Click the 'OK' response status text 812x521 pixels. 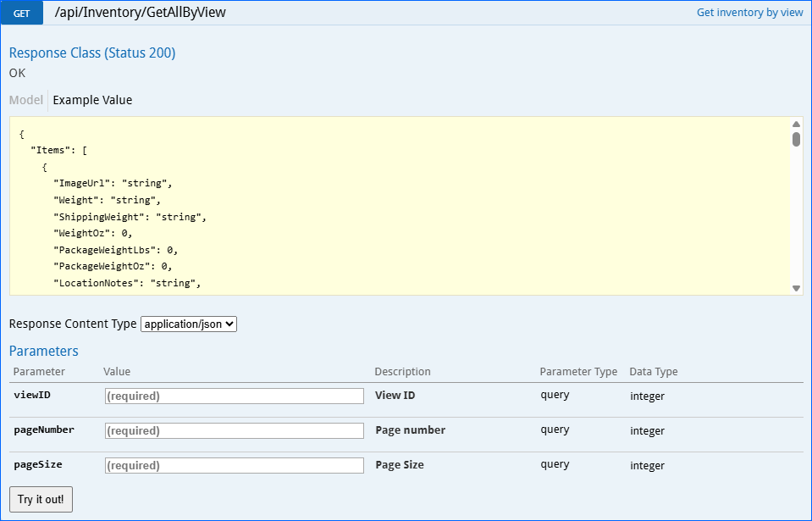click(x=17, y=73)
